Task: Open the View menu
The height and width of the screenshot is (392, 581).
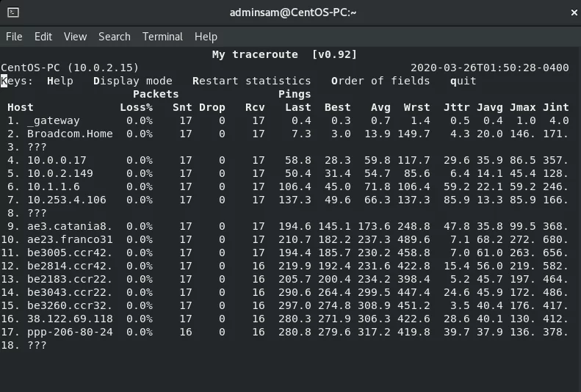Action: point(75,37)
